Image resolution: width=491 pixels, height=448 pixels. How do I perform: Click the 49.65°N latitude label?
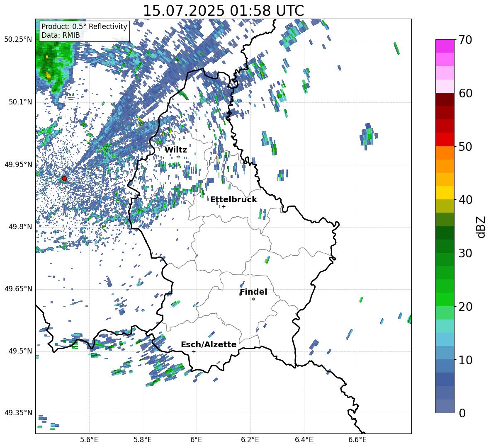pyautogui.click(x=18, y=289)
